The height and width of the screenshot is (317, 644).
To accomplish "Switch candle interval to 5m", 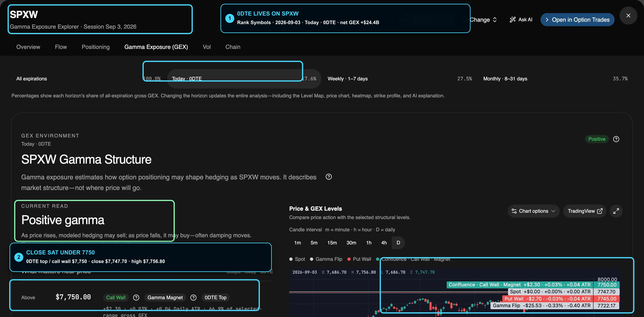I will [314, 243].
